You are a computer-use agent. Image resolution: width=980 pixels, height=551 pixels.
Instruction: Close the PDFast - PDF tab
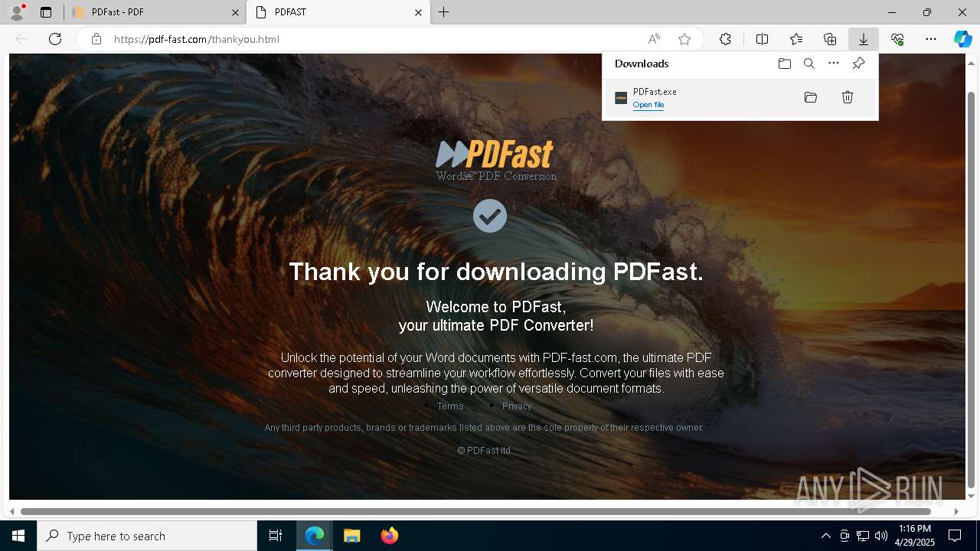(x=235, y=12)
